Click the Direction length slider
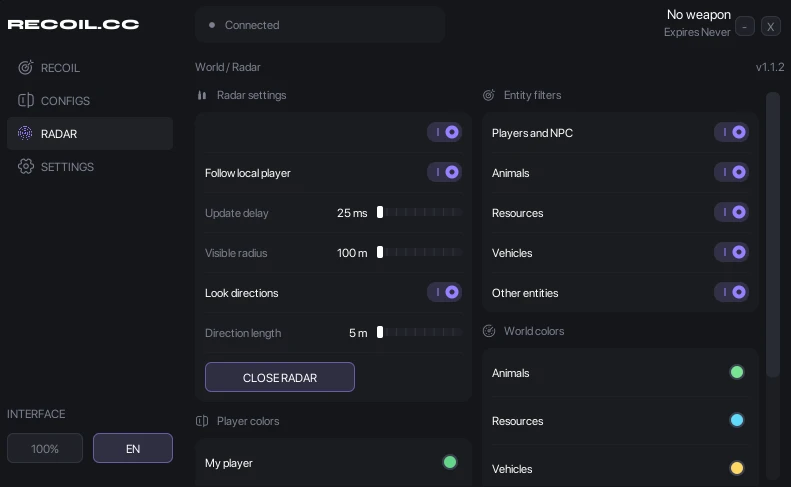 click(x=419, y=332)
